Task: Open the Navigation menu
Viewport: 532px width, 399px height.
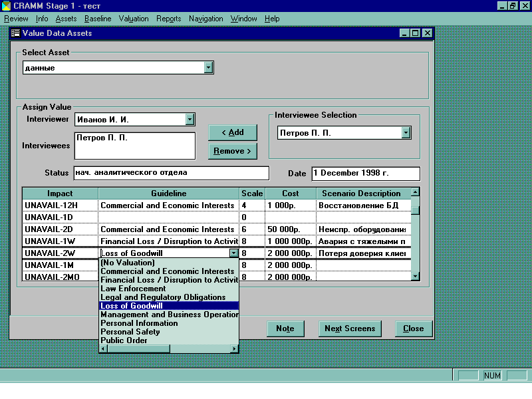Action: point(206,19)
